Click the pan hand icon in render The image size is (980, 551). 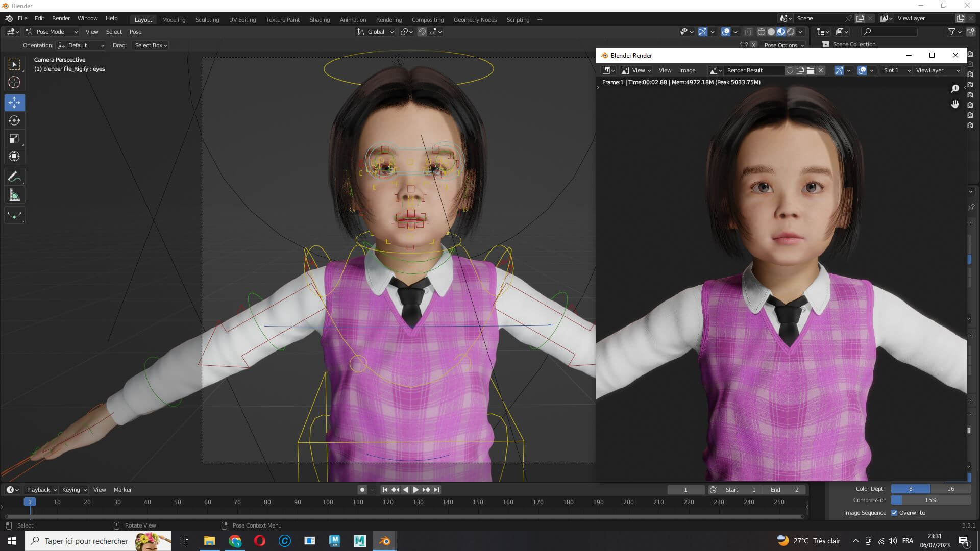pyautogui.click(x=955, y=104)
